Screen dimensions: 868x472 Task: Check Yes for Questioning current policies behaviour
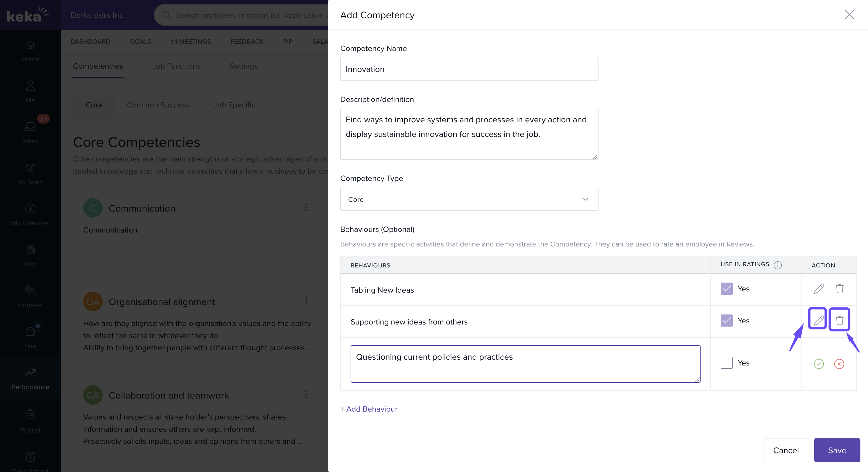tap(726, 363)
